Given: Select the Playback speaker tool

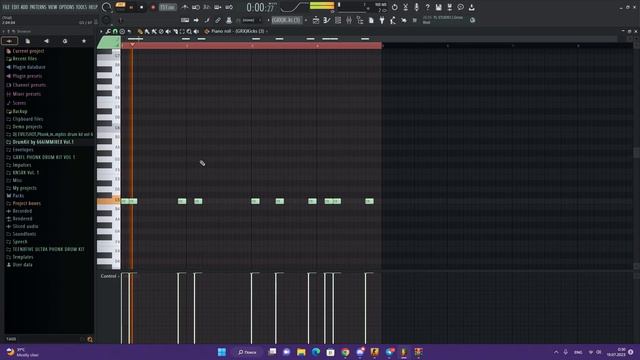Looking at the screenshot, I should (x=196, y=31).
